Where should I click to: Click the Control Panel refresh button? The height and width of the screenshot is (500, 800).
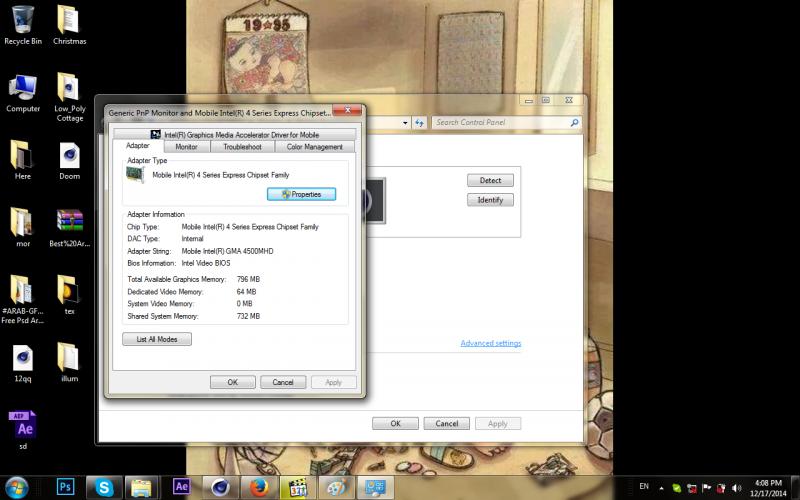click(x=419, y=123)
